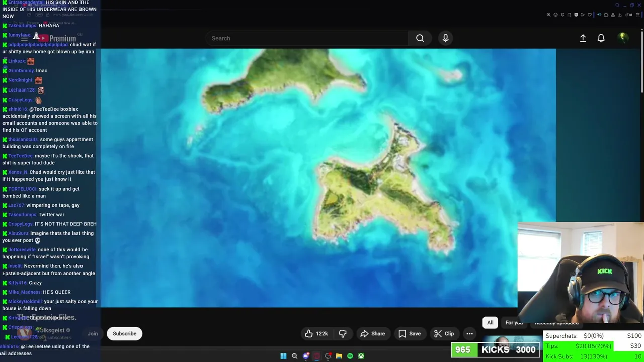Click chat username Mike_Madness

[24, 292]
